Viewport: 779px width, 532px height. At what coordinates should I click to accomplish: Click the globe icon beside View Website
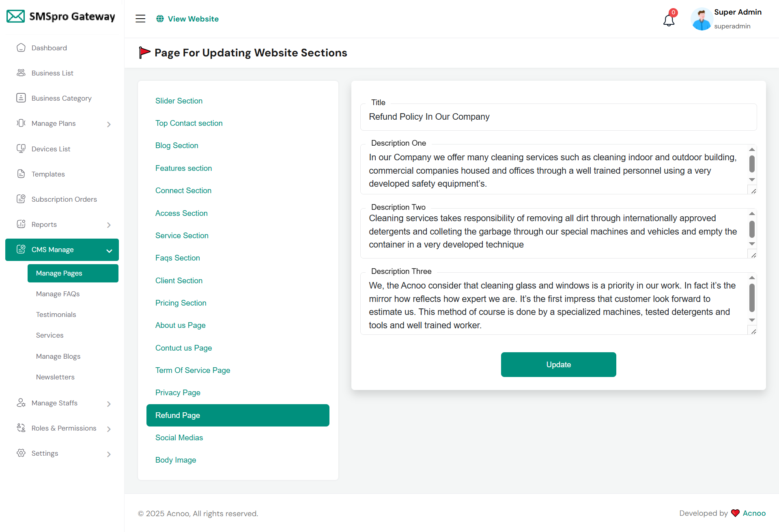click(x=160, y=19)
